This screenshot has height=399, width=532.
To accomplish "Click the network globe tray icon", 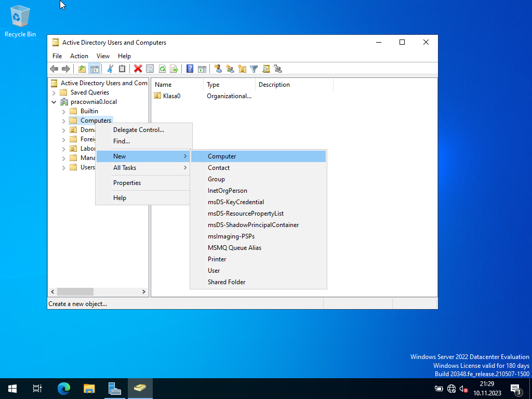I will [451, 389].
